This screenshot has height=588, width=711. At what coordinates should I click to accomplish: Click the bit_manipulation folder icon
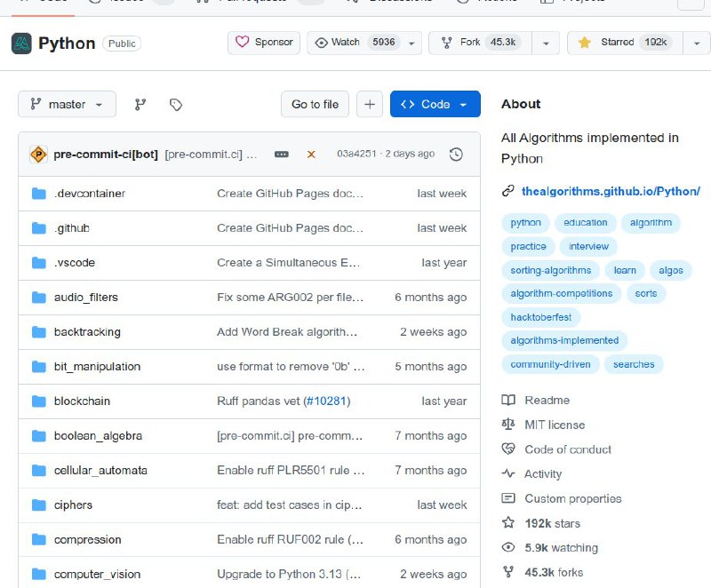(39, 367)
